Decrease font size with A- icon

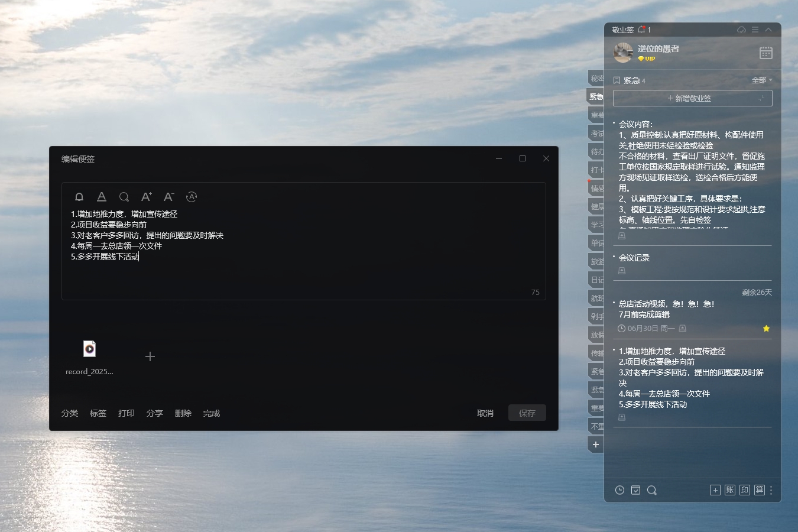click(x=169, y=197)
